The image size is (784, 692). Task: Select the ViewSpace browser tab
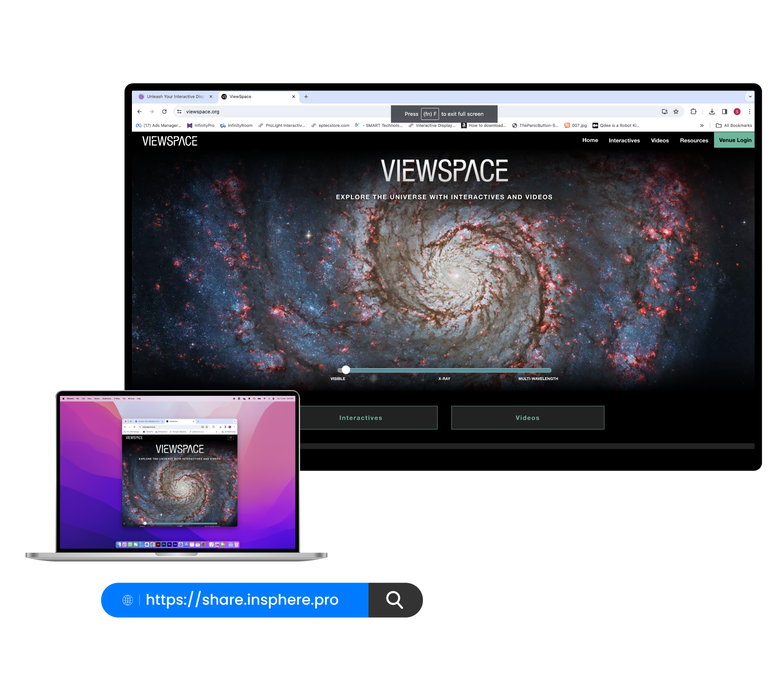[258, 96]
